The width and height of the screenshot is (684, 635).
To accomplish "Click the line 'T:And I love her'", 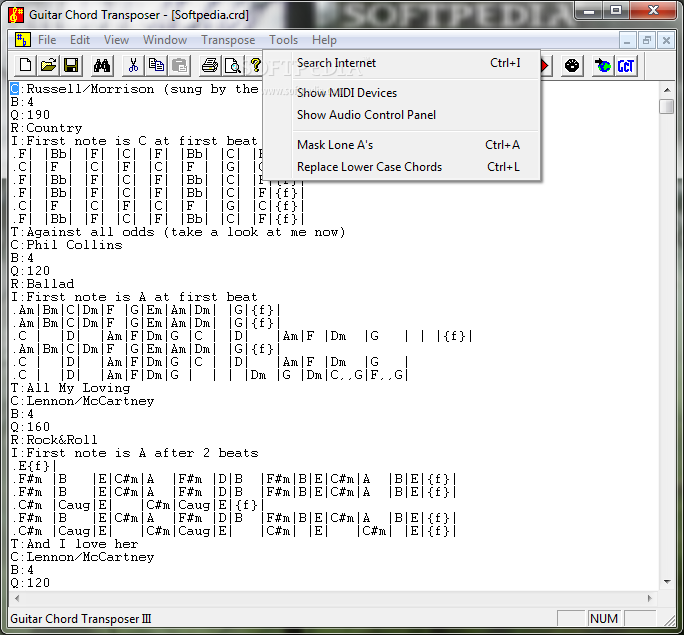I will coord(75,544).
